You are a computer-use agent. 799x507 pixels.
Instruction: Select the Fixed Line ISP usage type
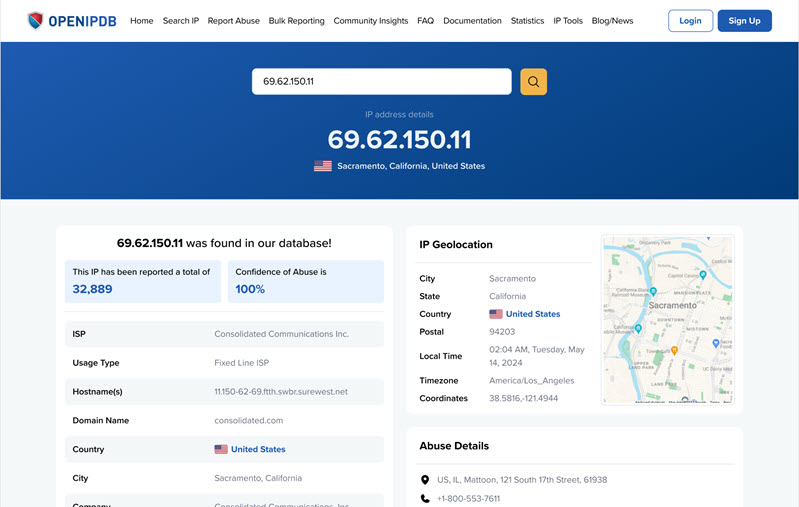pyautogui.click(x=242, y=363)
